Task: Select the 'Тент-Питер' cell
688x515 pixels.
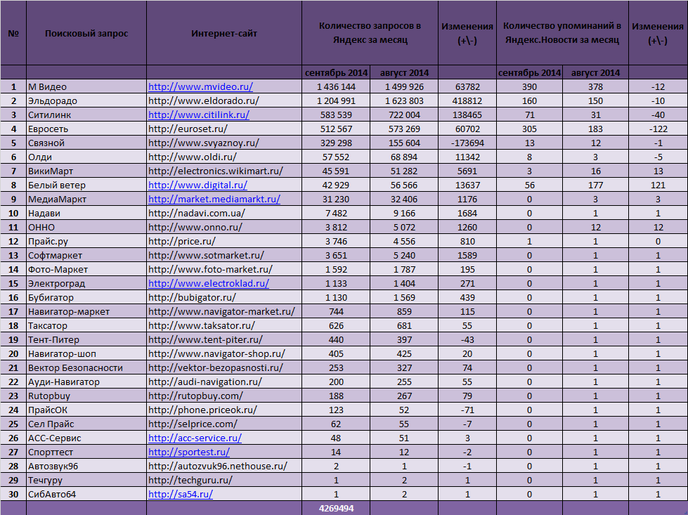Action: pyautogui.click(x=86, y=340)
